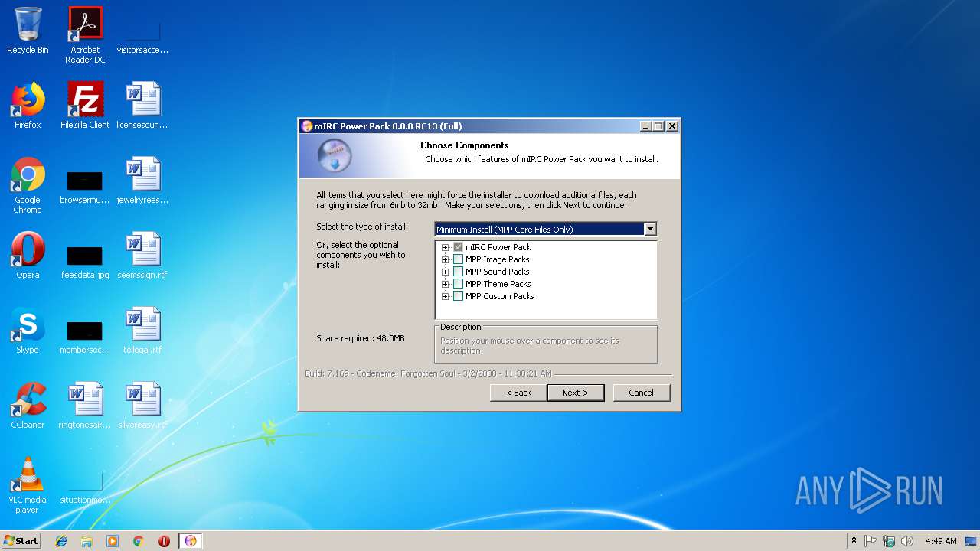Click the mIRC installer taskbar button
Viewport: 980px width, 551px height.
coord(191,541)
